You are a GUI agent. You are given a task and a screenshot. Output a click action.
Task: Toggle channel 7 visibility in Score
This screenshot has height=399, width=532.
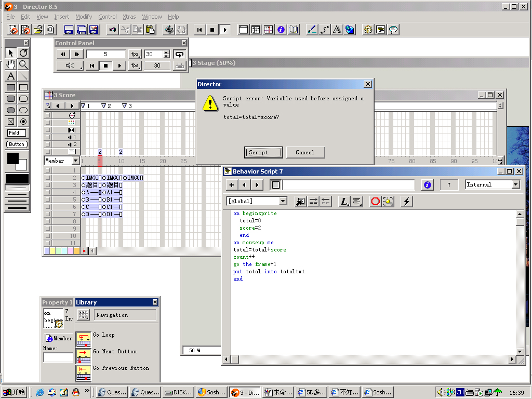pos(48,214)
